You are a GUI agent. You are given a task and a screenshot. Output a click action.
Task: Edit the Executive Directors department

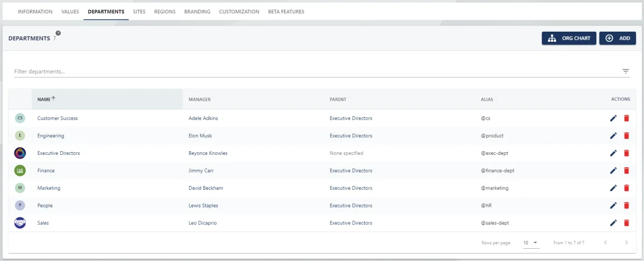point(613,153)
